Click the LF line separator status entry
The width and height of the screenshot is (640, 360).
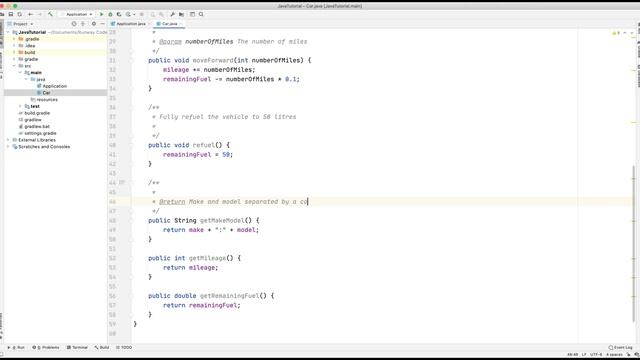[x=584, y=355]
